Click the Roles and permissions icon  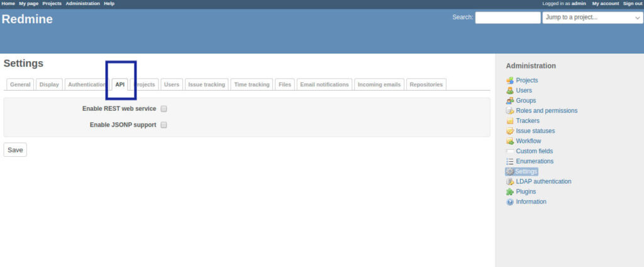(510, 111)
